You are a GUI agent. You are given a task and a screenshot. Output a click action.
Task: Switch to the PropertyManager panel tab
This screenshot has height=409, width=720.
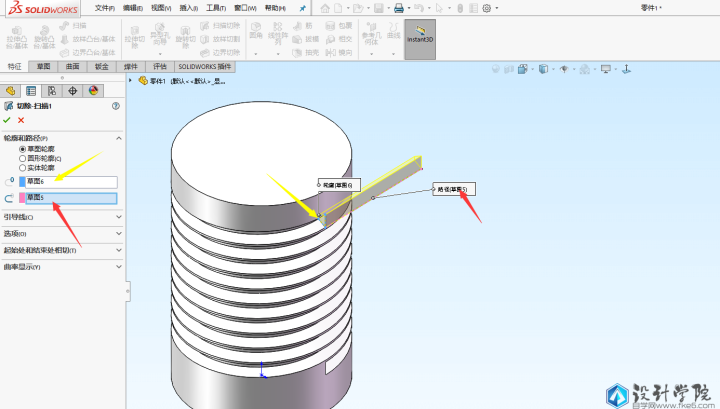[32, 90]
